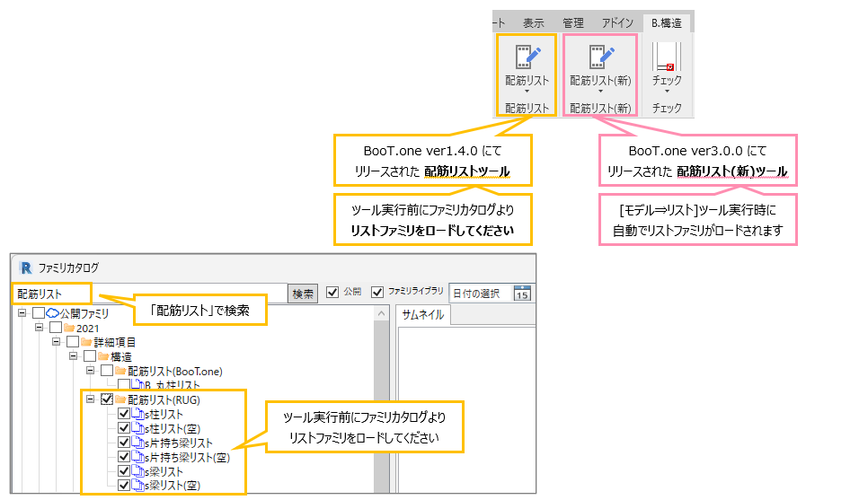Collapse the 構造 tree node
Image resolution: width=868 pixels, height=500 pixels.
click(73, 356)
